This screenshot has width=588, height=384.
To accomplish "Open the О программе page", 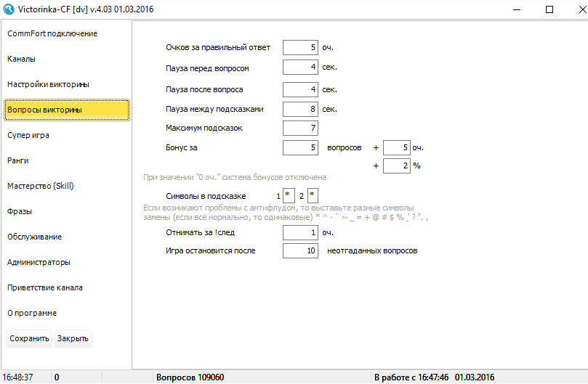I will 32,313.
